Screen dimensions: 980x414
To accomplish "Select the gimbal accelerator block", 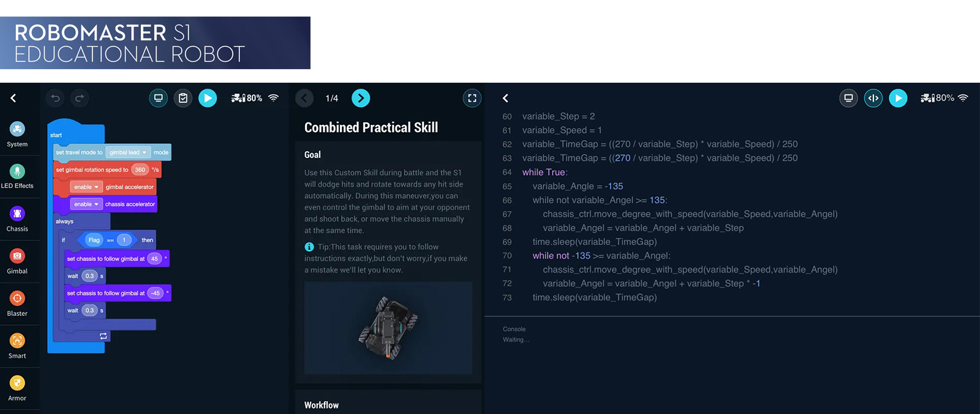I will [105, 187].
